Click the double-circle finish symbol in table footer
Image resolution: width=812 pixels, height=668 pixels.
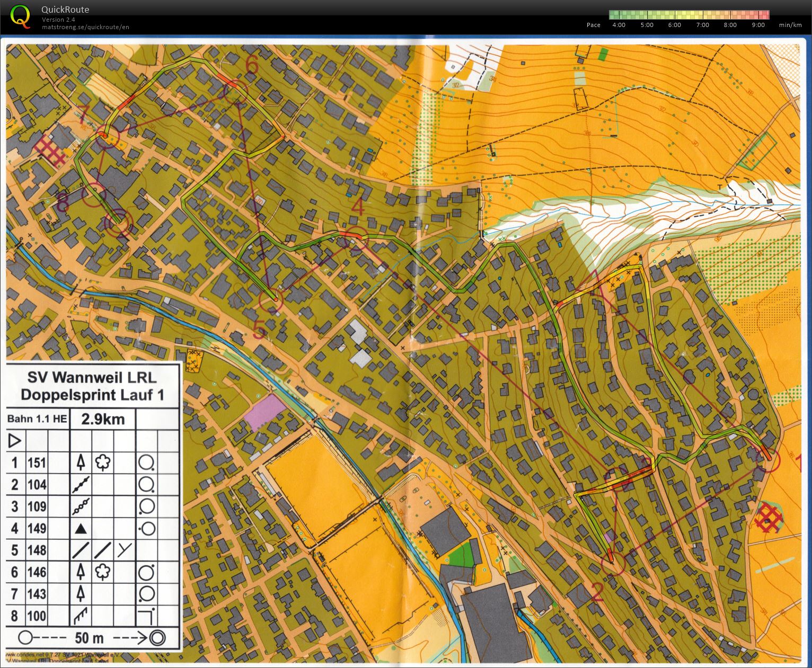(157, 637)
